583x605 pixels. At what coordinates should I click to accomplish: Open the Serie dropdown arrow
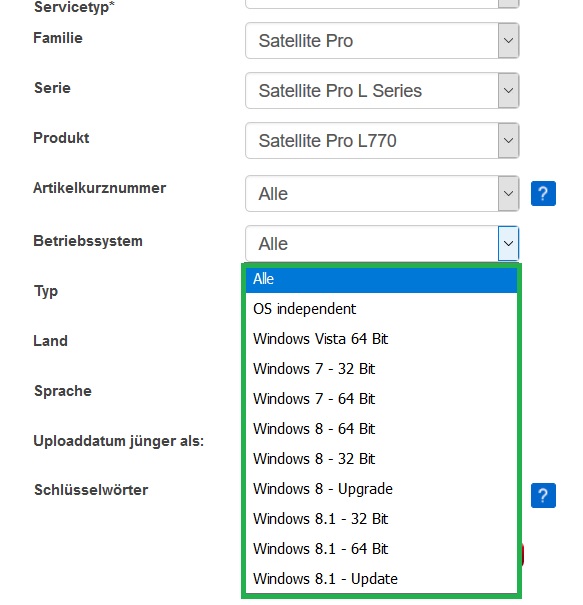click(508, 91)
